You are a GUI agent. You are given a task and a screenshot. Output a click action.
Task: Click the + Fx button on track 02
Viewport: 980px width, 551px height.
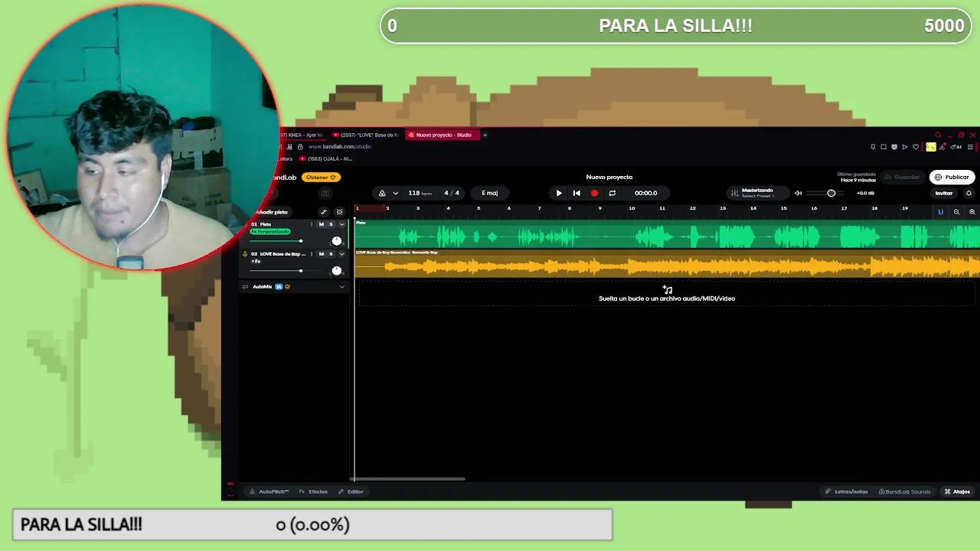click(x=256, y=262)
